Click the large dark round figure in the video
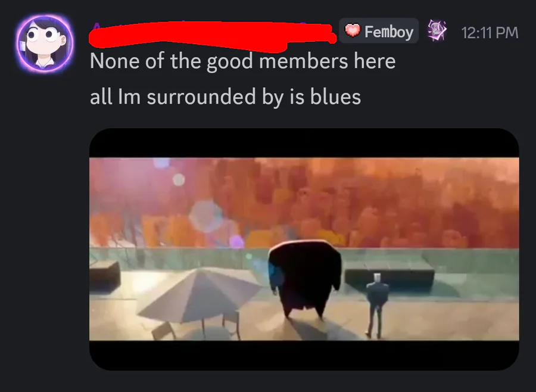This screenshot has height=392, width=536. pyautogui.click(x=304, y=278)
